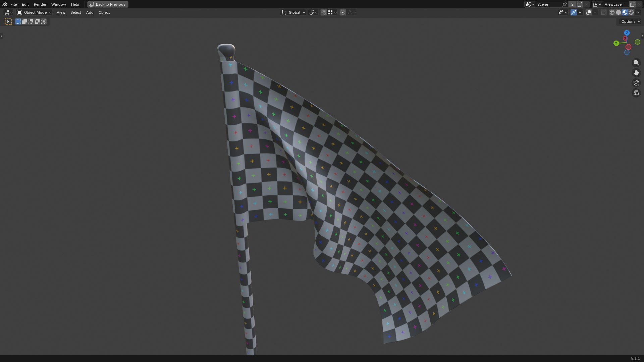The height and width of the screenshot is (362, 644).
Task: Choose the Set New Selection mode
Action: coord(18,21)
